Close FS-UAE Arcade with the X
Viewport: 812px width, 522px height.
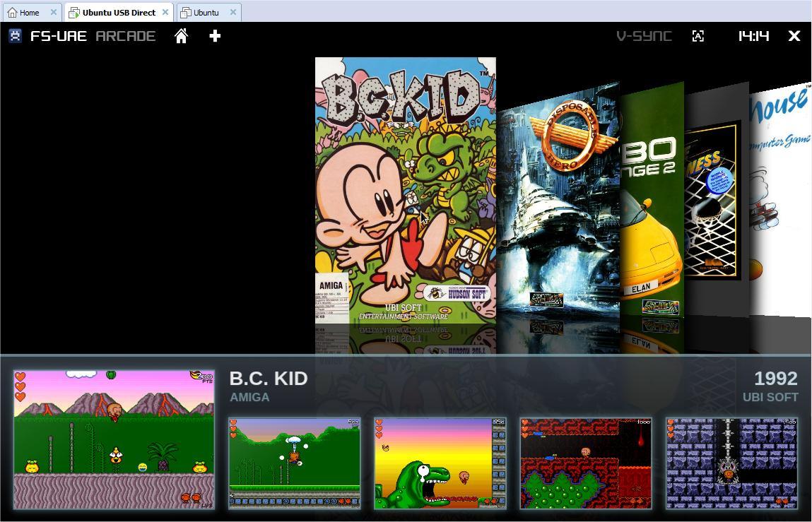pos(794,36)
